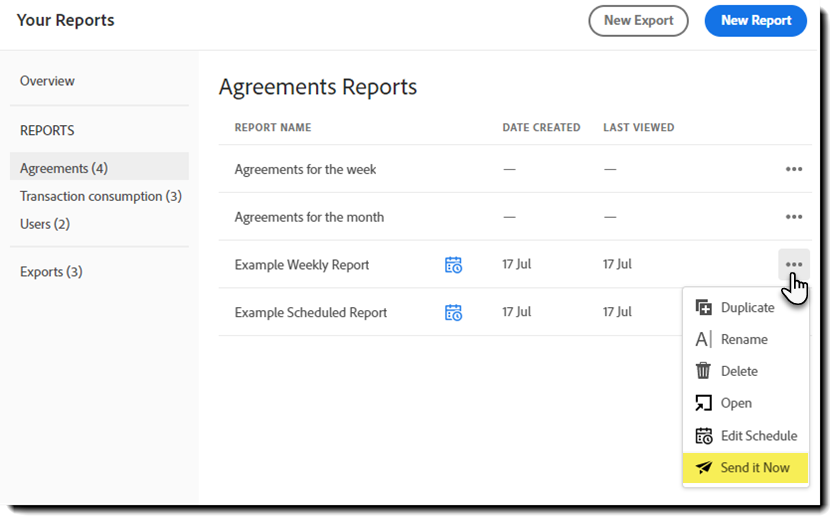Click the Edit Schedule calendar icon
Viewport: 830px width, 517px height.
click(703, 436)
